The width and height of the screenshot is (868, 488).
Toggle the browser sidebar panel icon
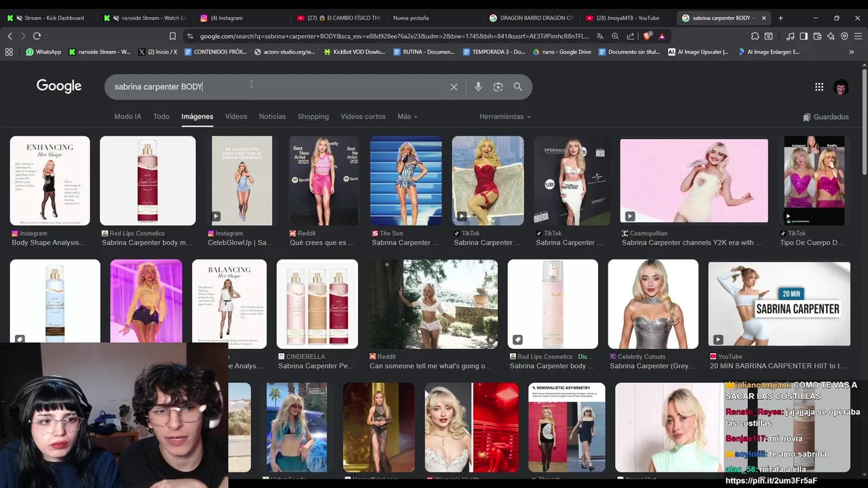[x=804, y=36]
